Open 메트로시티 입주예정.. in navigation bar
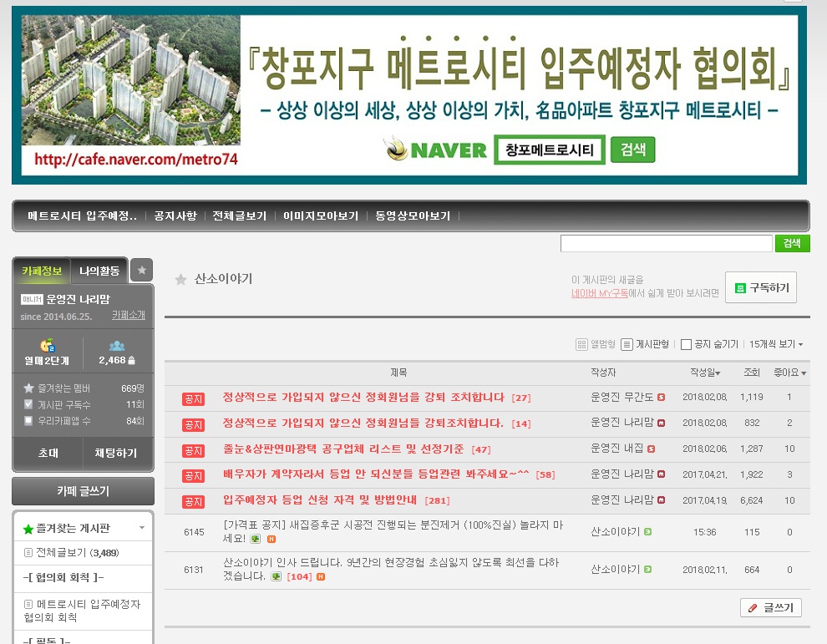The height and width of the screenshot is (644, 827). 82,216
